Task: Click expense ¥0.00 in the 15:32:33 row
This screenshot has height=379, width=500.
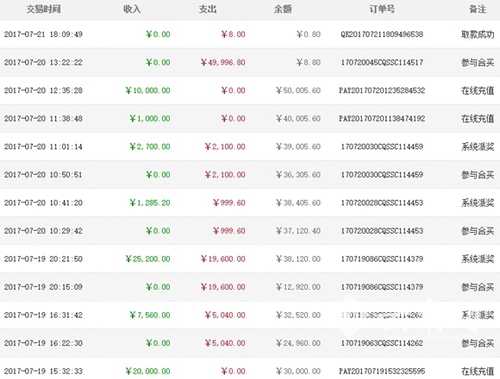Action: (233, 371)
